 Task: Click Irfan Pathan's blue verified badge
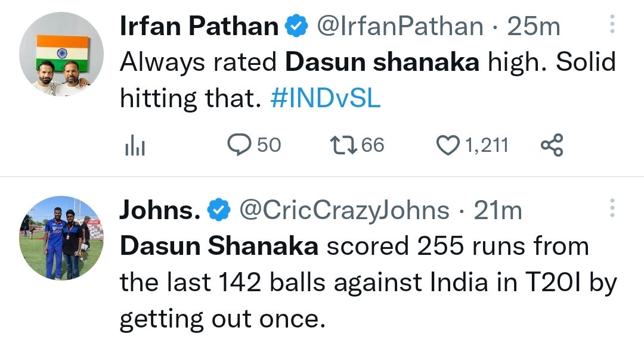click(296, 26)
